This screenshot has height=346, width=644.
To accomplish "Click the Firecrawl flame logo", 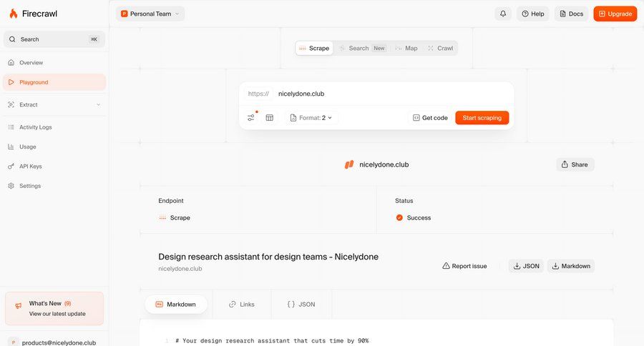I will click(x=13, y=14).
